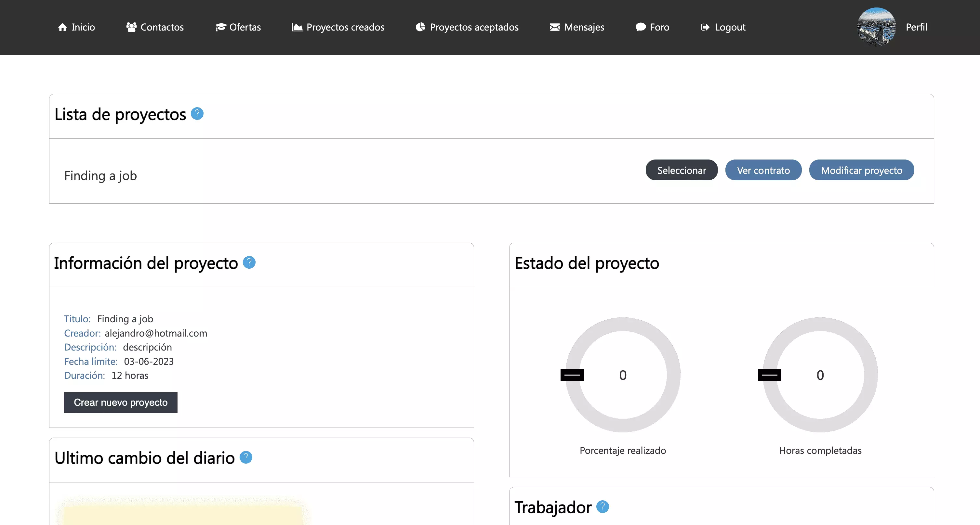Open the Inicio menu item
Image resolution: width=980 pixels, height=525 pixels.
76,27
